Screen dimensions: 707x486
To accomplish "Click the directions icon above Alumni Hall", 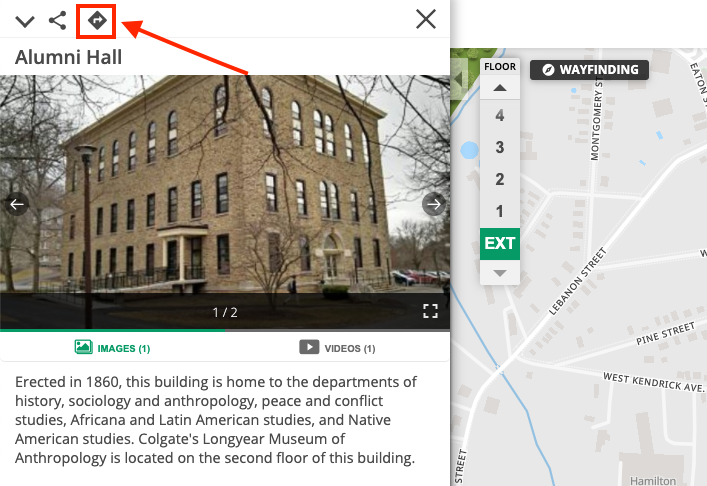I will point(97,21).
